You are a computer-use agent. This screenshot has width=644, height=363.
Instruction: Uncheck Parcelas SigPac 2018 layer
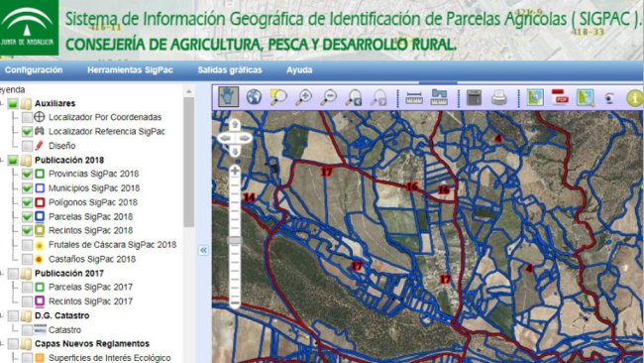(x=27, y=216)
